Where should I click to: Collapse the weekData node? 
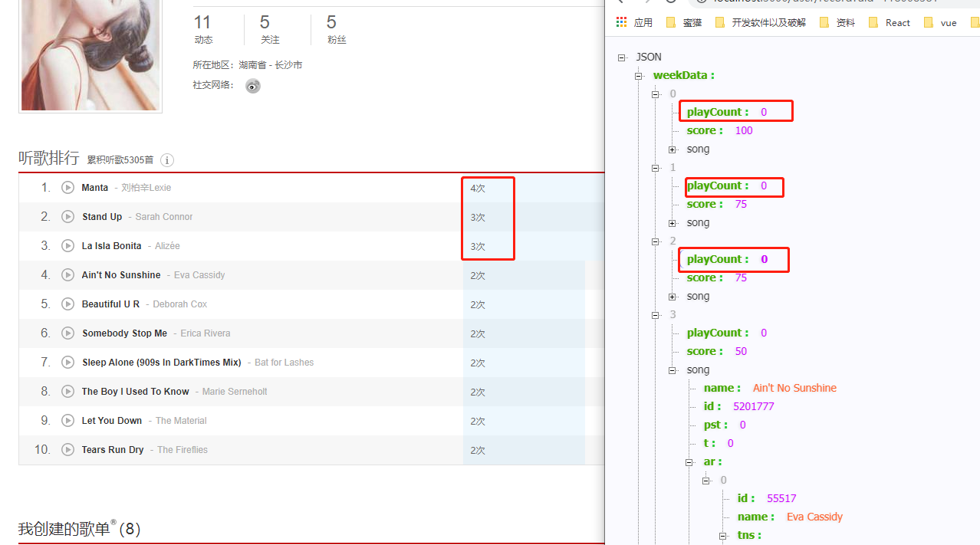[x=638, y=76]
